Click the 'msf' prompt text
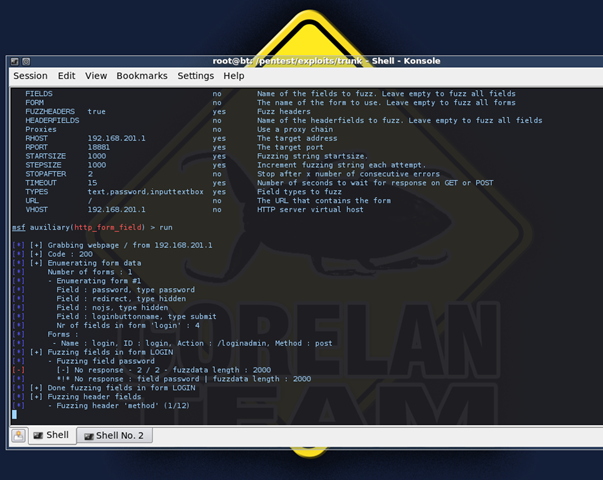Image resolution: width=603 pixels, height=480 pixels. (x=18, y=228)
